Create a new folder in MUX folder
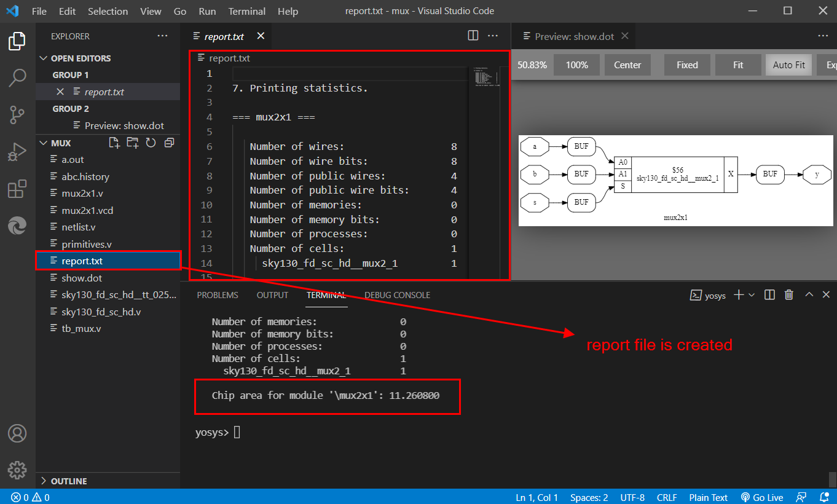Screen dimensions: 837x504 tap(133, 143)
